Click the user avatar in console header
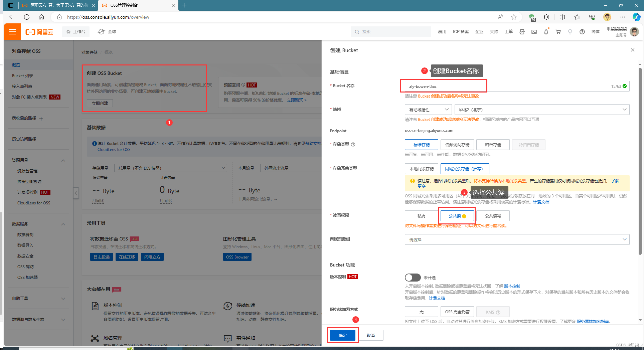644x350 pixels. click(634, 32)
